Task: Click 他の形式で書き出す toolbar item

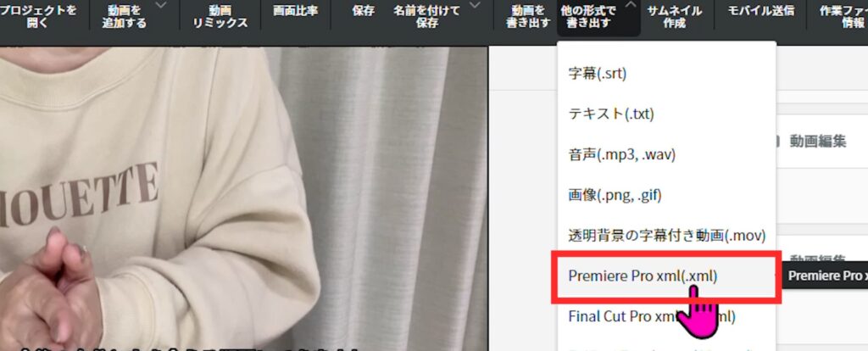Action: coord(588,17)
